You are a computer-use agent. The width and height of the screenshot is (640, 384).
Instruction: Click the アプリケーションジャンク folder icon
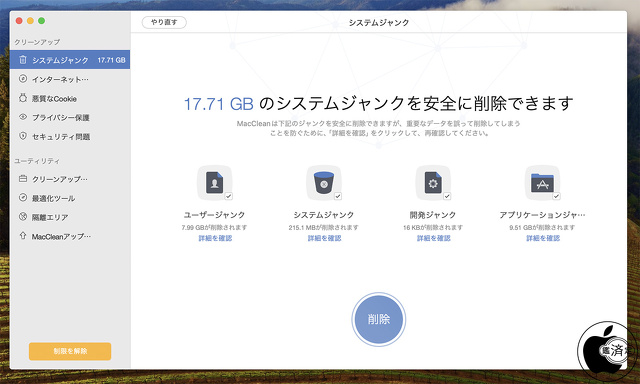pos(542,182)
